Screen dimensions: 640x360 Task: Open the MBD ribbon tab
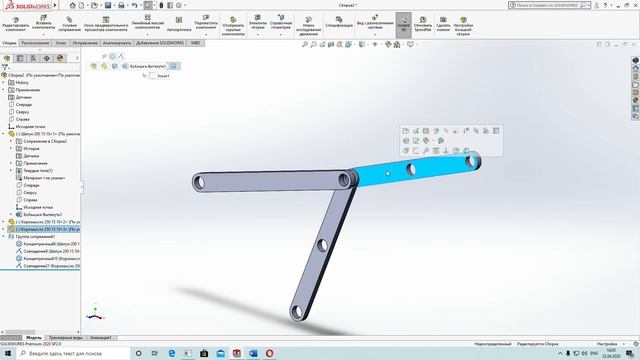tap(196, 43)
